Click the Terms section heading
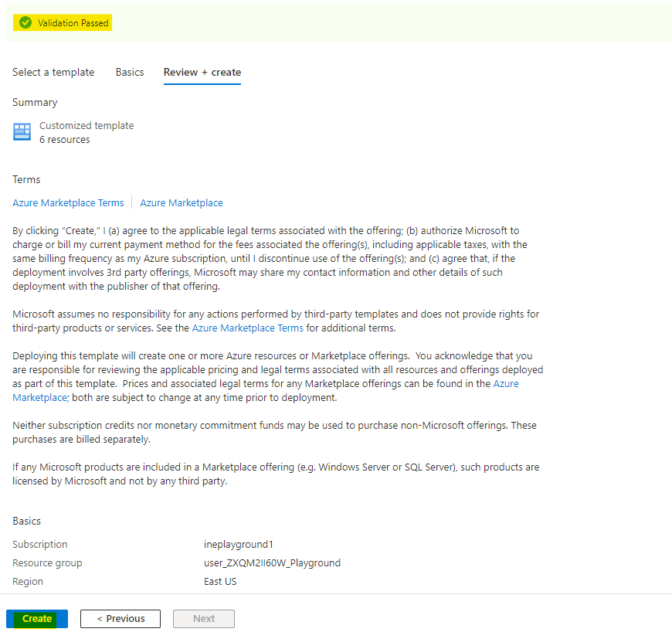Viewport: 672px width, 632px height. (x=26, y=179)
